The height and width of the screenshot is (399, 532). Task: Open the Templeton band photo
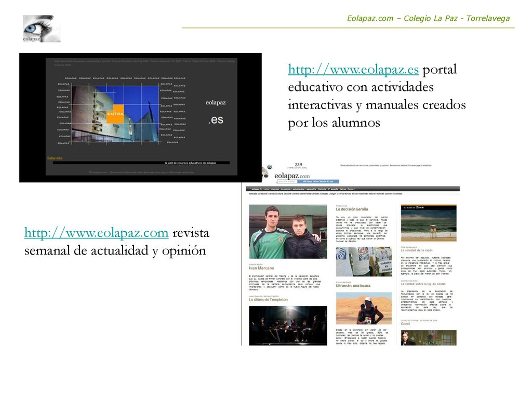[288, 326]
